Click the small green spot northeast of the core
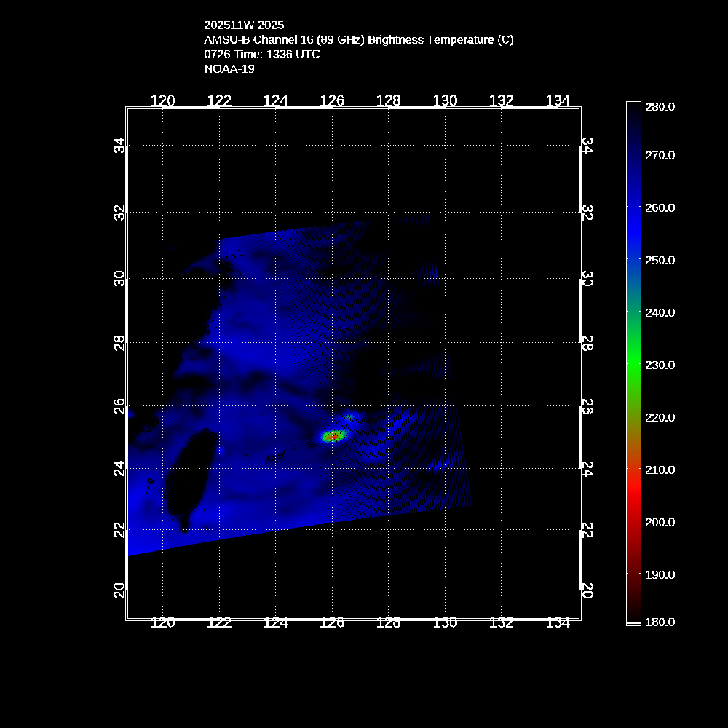Viewport: 728px width, 728px height. [350, 417]
